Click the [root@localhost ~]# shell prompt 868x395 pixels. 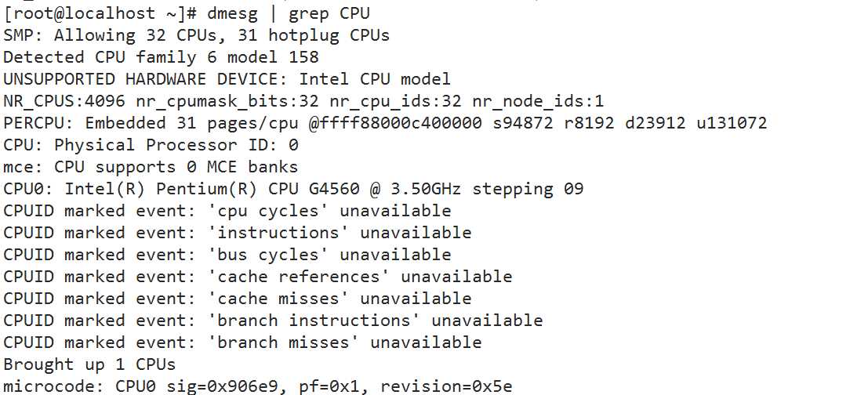click(x=100, y=13)
